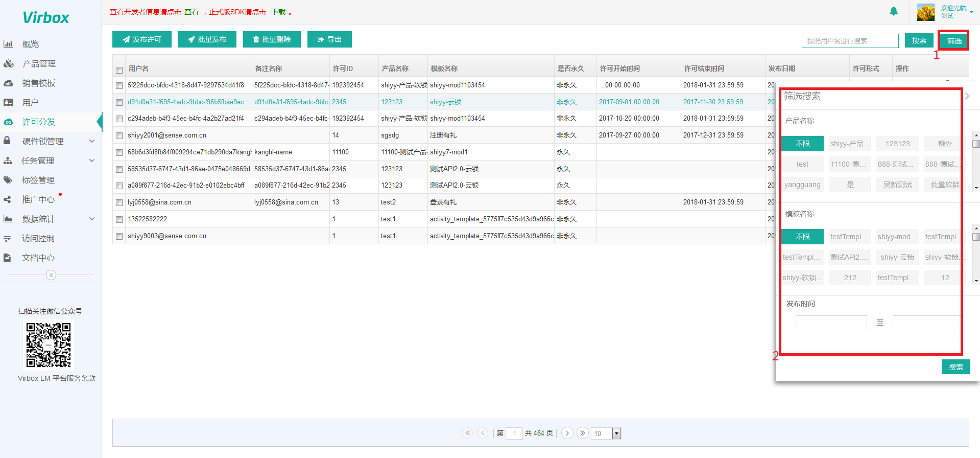This screenshot has width=980, height=458.
Task: Click the 销售模板 icon in sidebar
Action: [8, 83]
